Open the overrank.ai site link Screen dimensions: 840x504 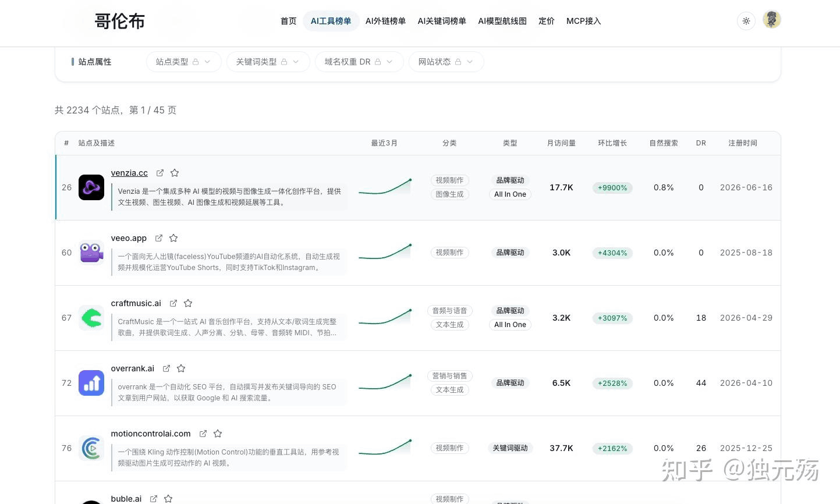(132, 368)
